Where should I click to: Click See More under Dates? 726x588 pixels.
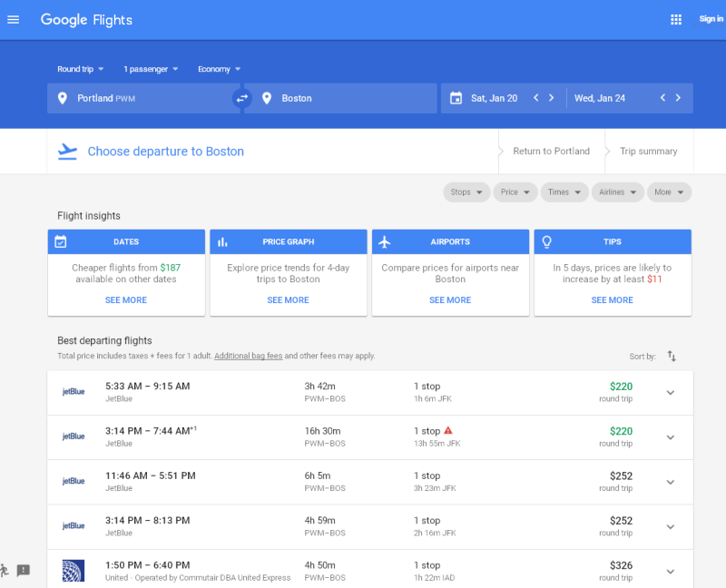[126, 300]
